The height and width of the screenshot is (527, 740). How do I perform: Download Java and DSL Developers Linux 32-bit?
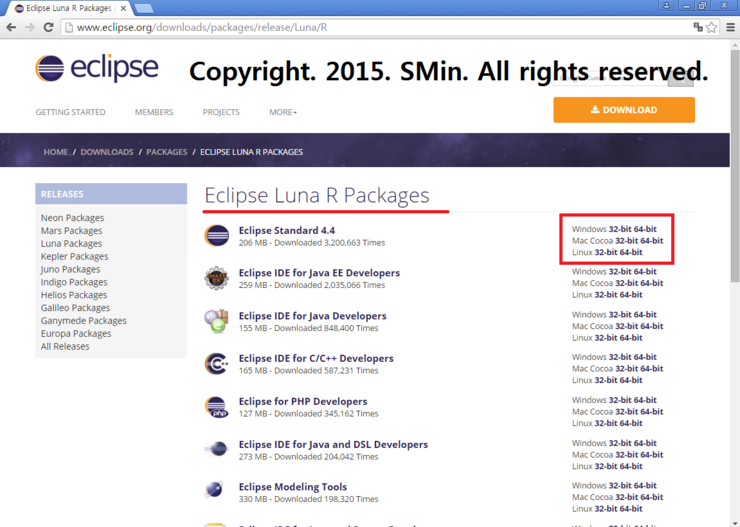(x=605, y=466)
